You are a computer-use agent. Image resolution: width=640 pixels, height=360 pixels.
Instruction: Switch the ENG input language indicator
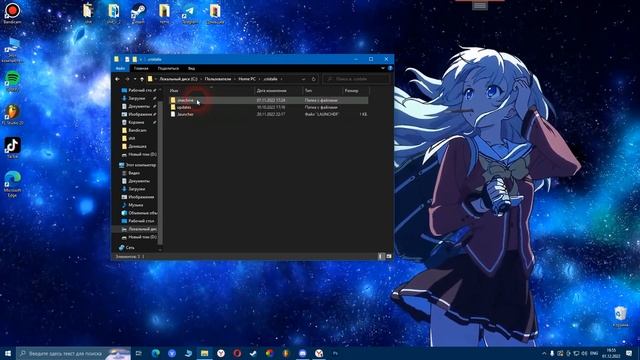(594, 353)
